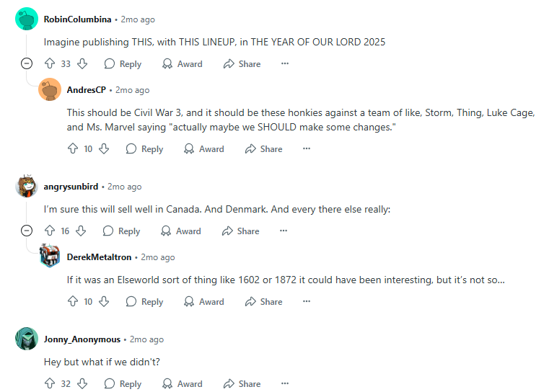Reply to Jonny_Anonymous's comment
This screenshot has width=544, height=392.
123,383
